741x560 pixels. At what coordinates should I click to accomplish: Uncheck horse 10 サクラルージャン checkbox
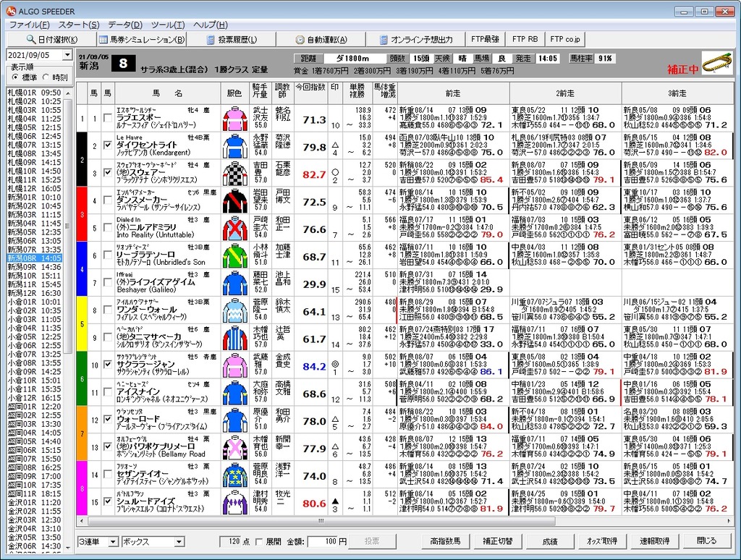tap(108, 365)
